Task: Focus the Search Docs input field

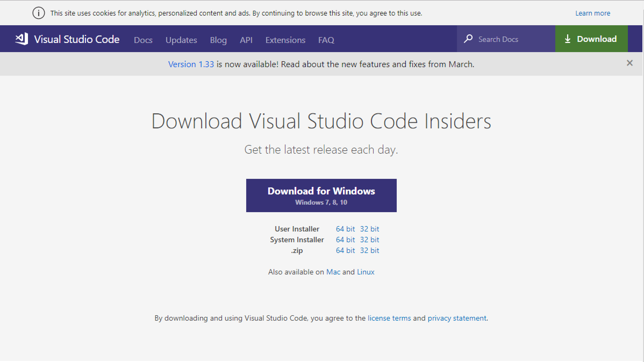Action: point(506,39)
